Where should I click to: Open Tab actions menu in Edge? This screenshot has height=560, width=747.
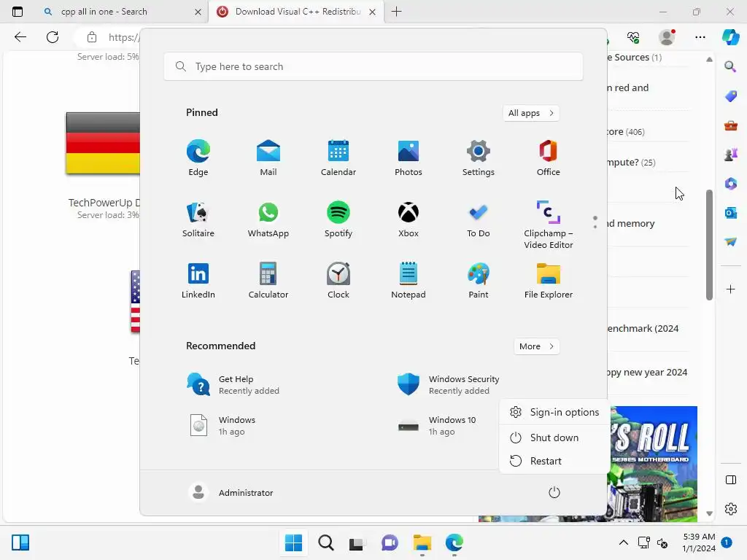(18, 12)
